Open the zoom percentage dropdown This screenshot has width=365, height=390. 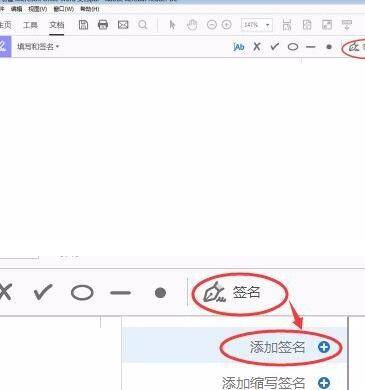coord(267,25)
